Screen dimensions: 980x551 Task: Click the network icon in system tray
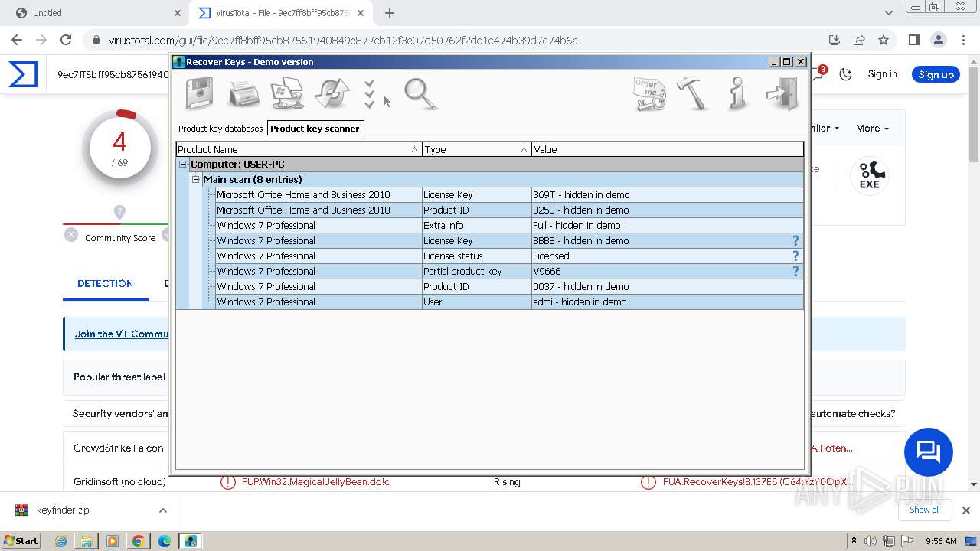coord(889,541)
